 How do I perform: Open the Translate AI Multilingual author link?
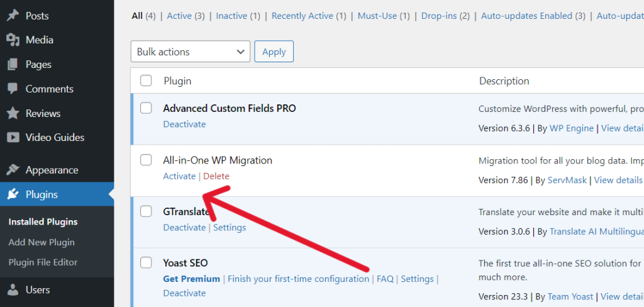point(597,232)
